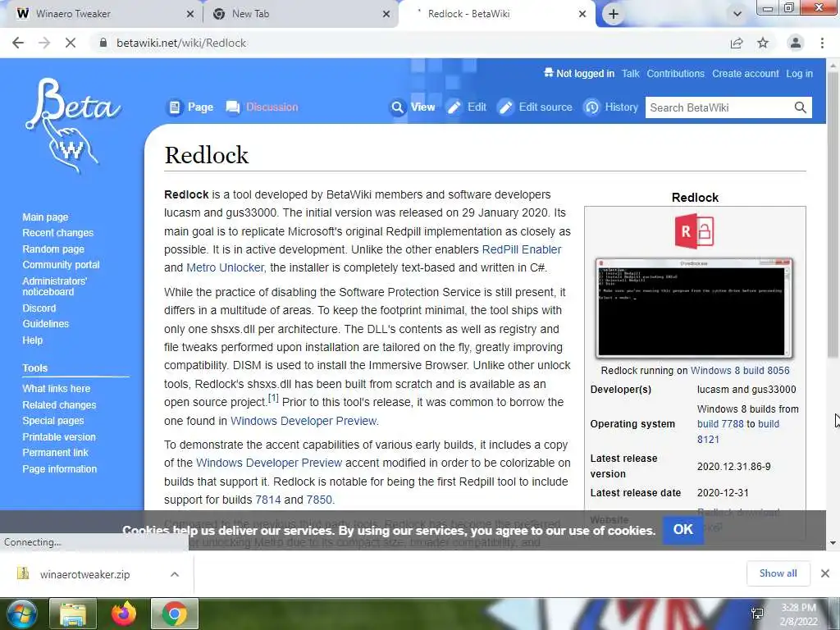Screen dimensions: 840x630
Task: Open the Discussion tab
Action: 262,107
